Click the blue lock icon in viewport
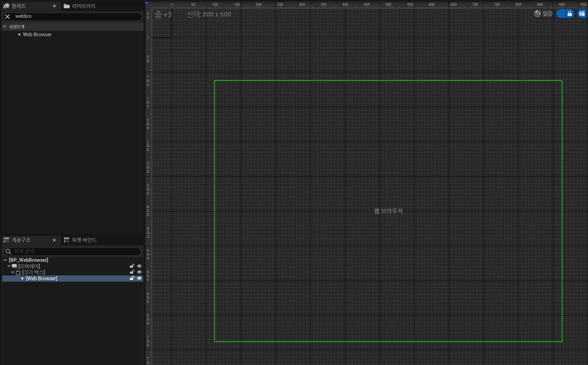This screenshot has width=588, height=365. point(570,14)
